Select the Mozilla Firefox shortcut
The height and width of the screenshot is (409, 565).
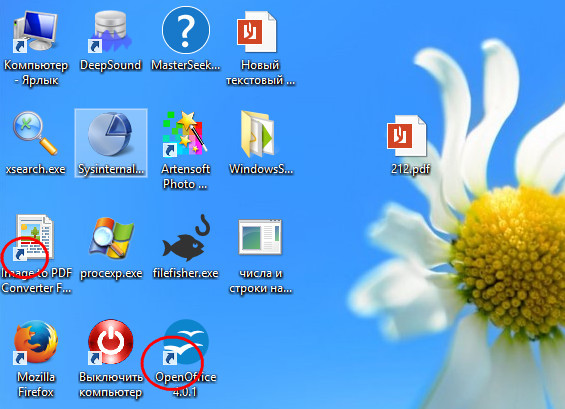click(35, 342)
